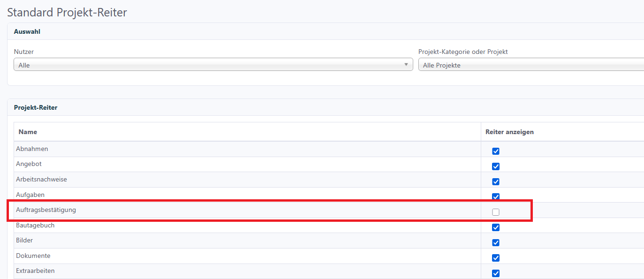This screenshot has height=279, width=644.
Task: Uncheck the Dokumente tab checkbox
Action: pos(496,258)
